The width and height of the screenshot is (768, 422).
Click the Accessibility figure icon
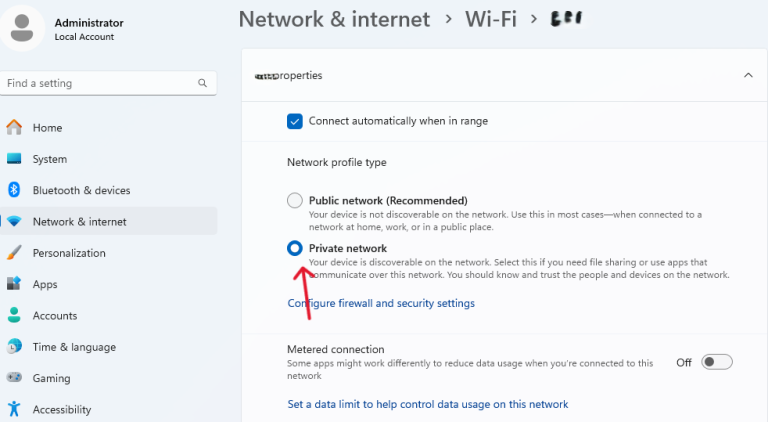[14, 409]
